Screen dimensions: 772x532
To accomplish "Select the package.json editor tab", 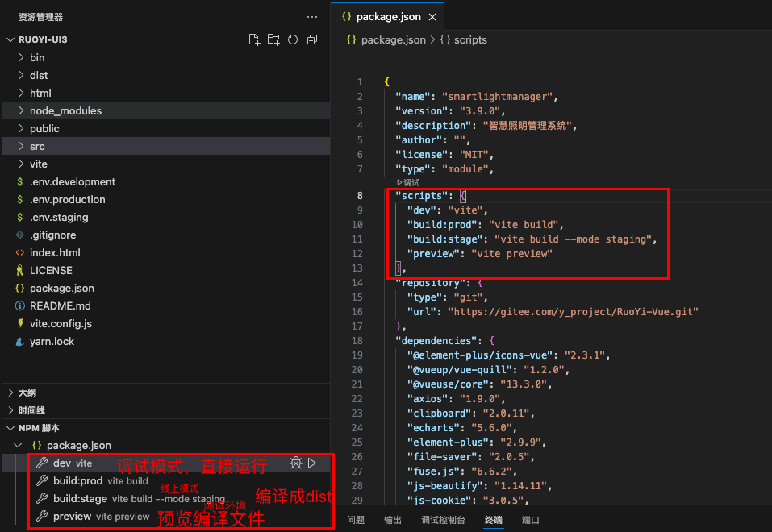I will pyautogui.click(x=388, y=17).
